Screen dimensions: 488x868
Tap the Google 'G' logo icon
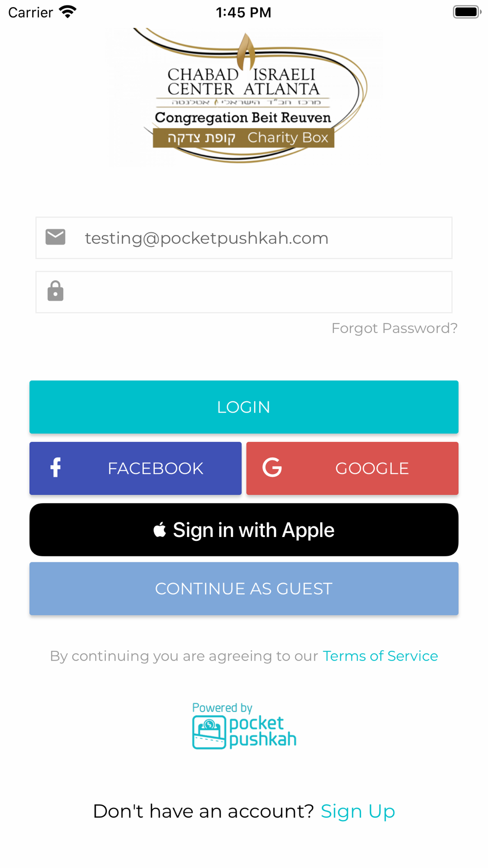coord(272,468)
